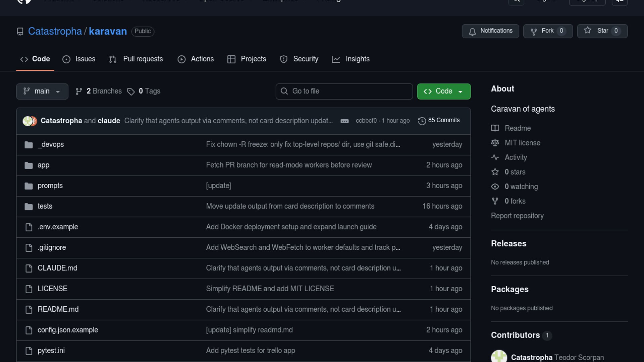
Task: Click the 0 Tags tag icon
Action: point(131,92)
